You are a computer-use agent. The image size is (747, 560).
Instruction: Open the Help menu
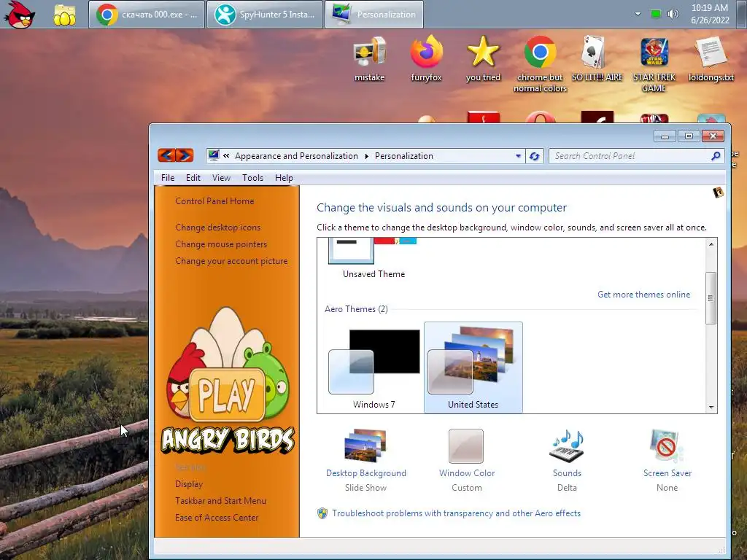pyautogui.click(x=284, y=178)
